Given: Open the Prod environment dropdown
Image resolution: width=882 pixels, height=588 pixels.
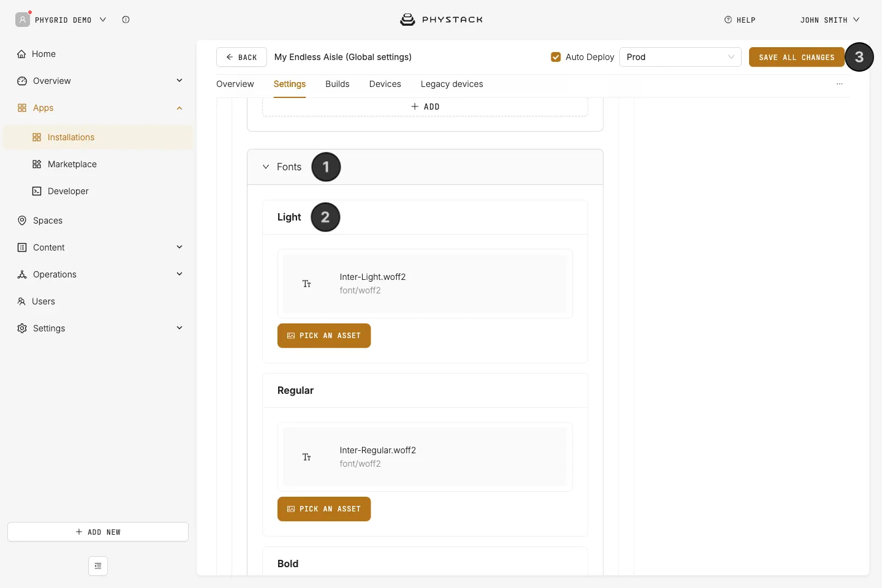Looking at the screenshot, I should click(x=680, y=57).
